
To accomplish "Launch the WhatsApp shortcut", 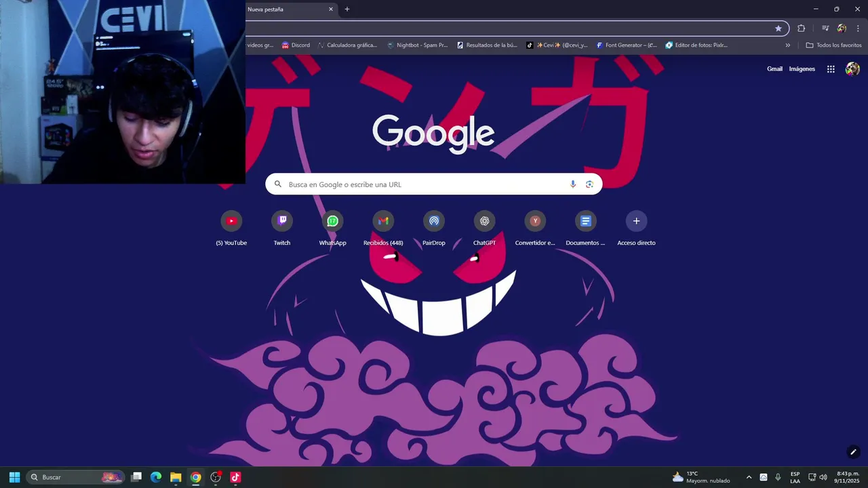I will coord(332,221).
